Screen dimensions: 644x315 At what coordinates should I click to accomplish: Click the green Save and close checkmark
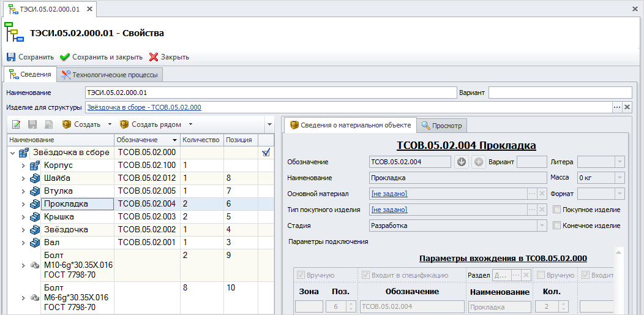65,57
